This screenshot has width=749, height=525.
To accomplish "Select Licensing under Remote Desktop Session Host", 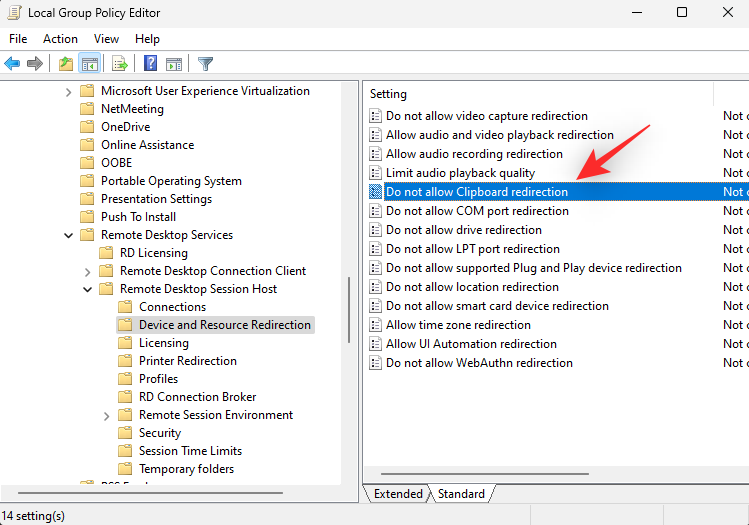I will (x=164, y=343).
